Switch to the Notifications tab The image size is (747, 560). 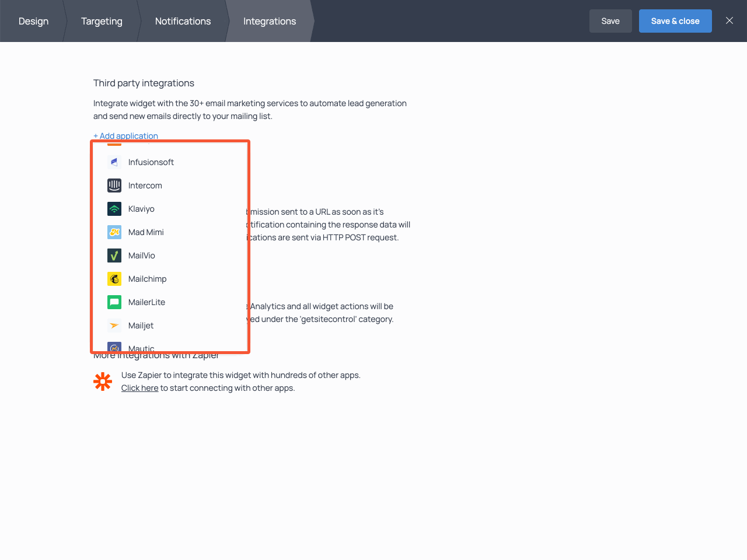183,21
